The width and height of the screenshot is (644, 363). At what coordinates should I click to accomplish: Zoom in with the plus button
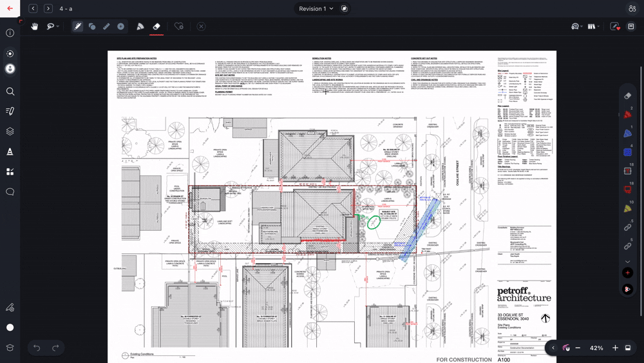[x=615, y=348]
